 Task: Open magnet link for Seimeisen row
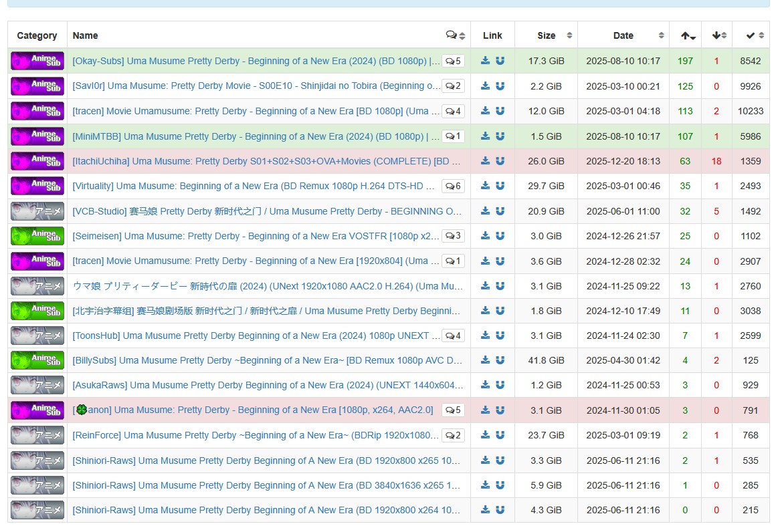pyautogui.click(x=500, y=236)
